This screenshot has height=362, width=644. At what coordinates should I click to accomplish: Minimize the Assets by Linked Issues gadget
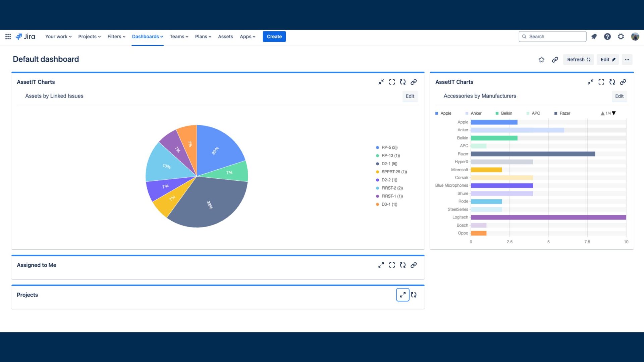pyautogui.click(x=381, y=82)
